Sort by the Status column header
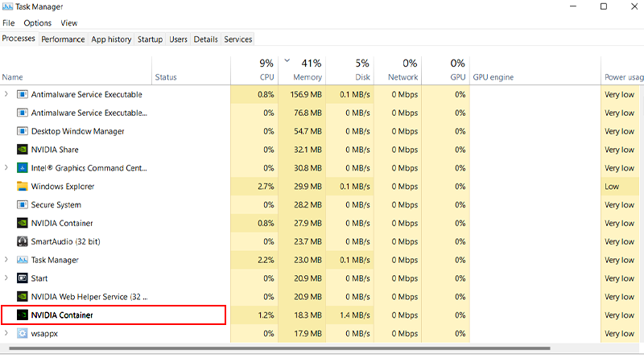The image size is (644, 362). coord(191,71)
